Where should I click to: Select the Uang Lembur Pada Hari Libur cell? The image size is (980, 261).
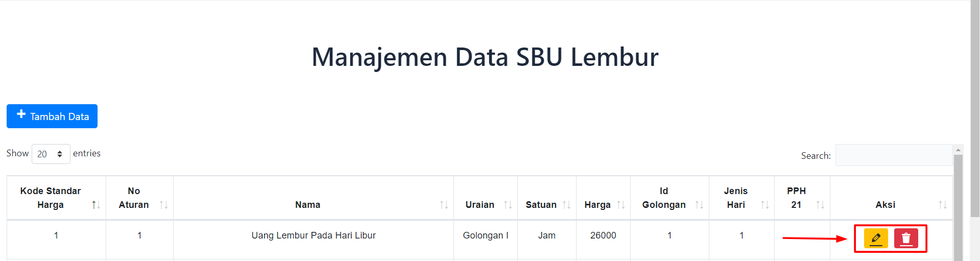[314, 235]
